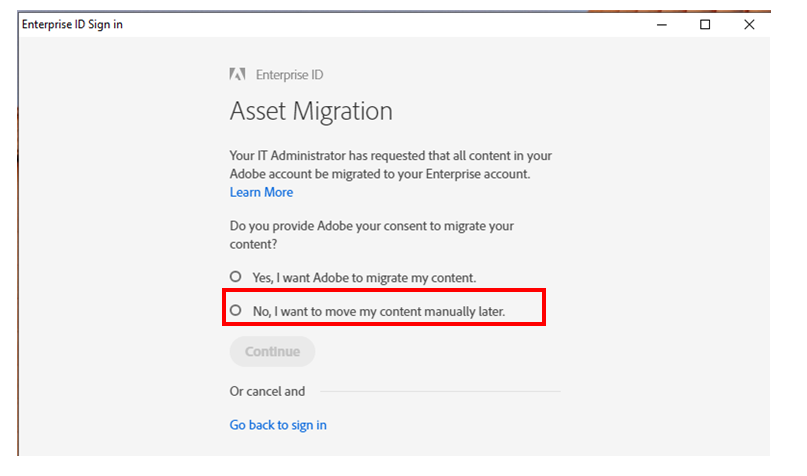Click the Adobe logo icon
The image size is (807, 476).
pyautogui.click(x=237, y=74)
